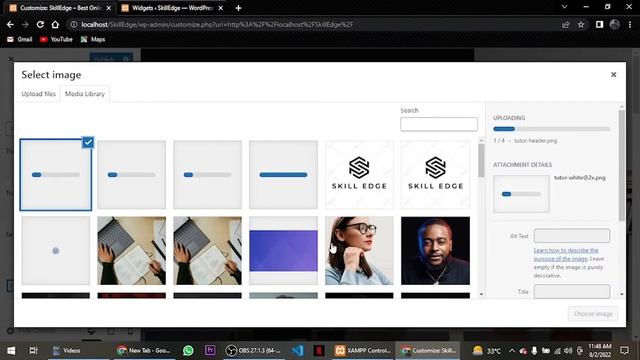This screenshot has height=360, width=640.
Task: Select the second uploading thumbnail
Action: pyautogui.click(x=131, y=175)
